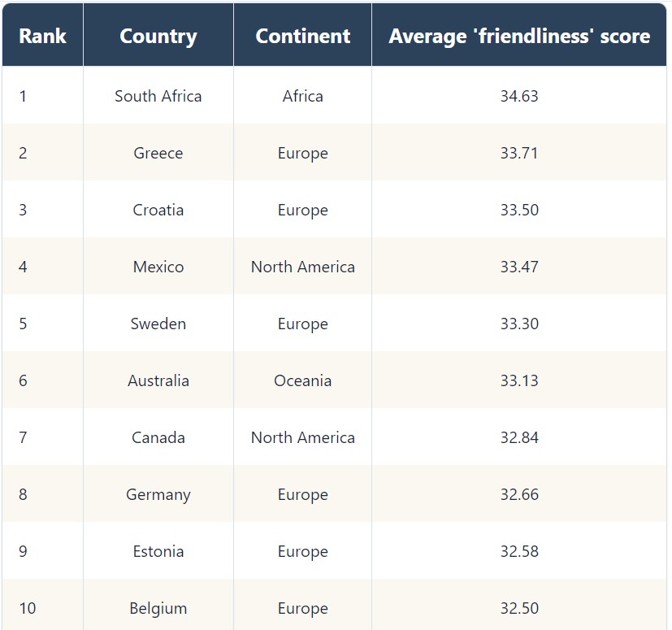This screenshot has width=672, height=630.
Task: Click the Rank column header
Action: pyautogui.click(x=42, y=36)
